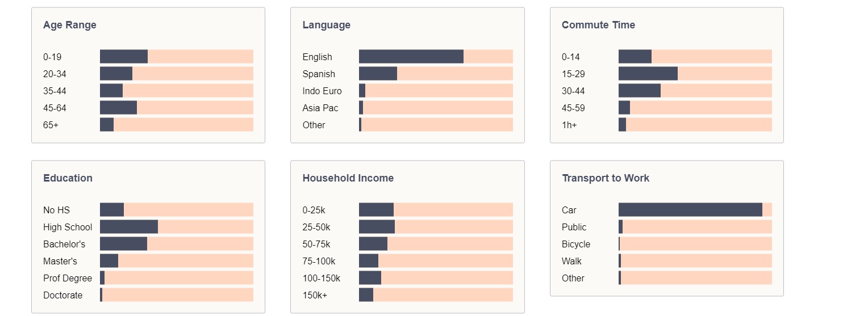Select the Transport to Work heading

[x=605, y=178]
